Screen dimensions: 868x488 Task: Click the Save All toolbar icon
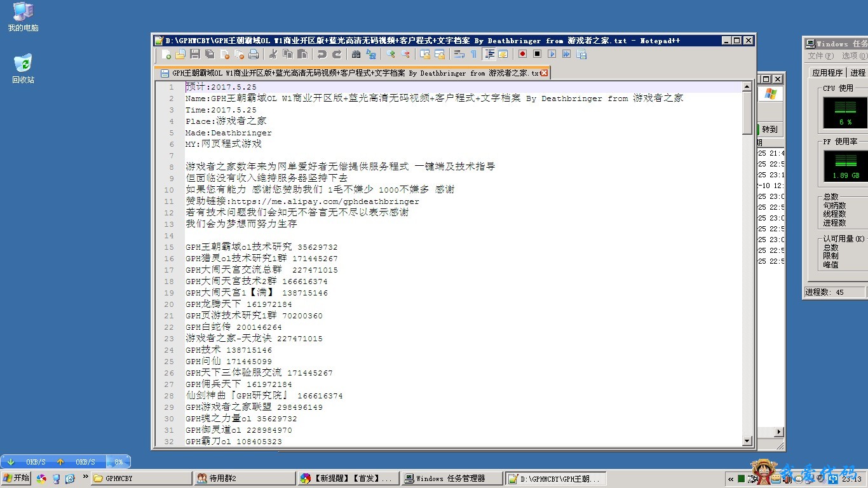(210, 55)
